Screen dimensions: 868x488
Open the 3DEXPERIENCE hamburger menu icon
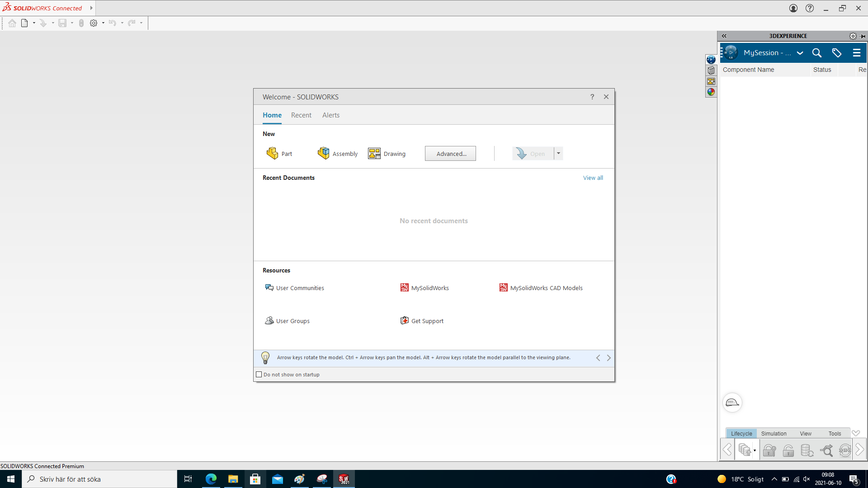click(x=856, y=53)
